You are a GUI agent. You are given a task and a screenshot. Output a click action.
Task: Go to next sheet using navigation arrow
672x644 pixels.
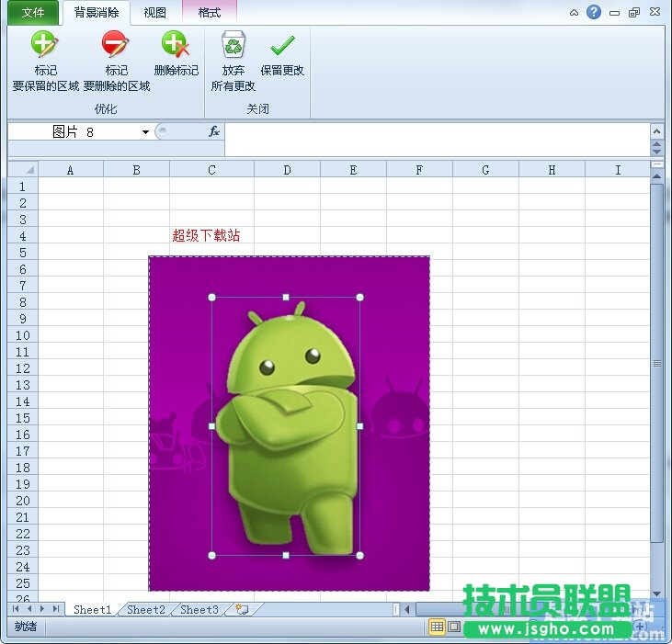(x=42, y=609)
